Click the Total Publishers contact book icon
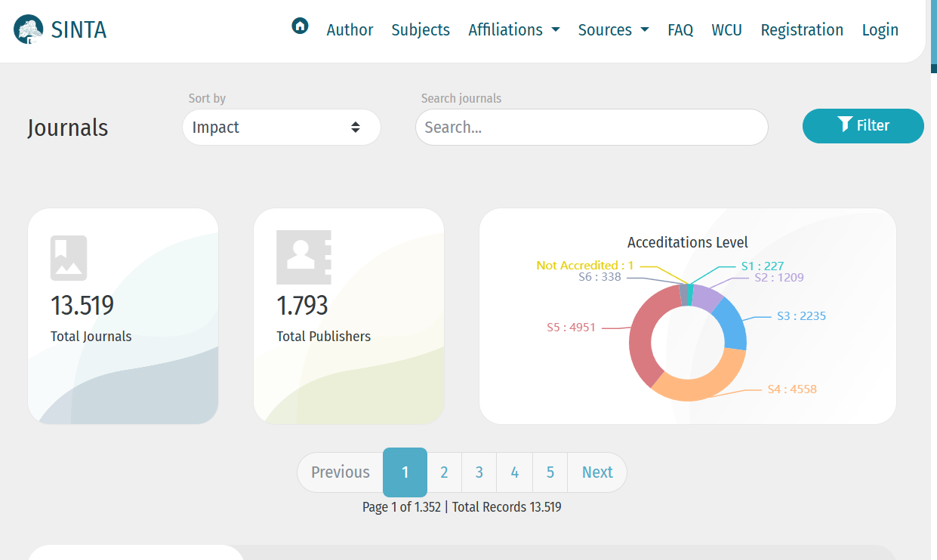The width and height of the screenshot is (937, 560). (x=304, y=257)
